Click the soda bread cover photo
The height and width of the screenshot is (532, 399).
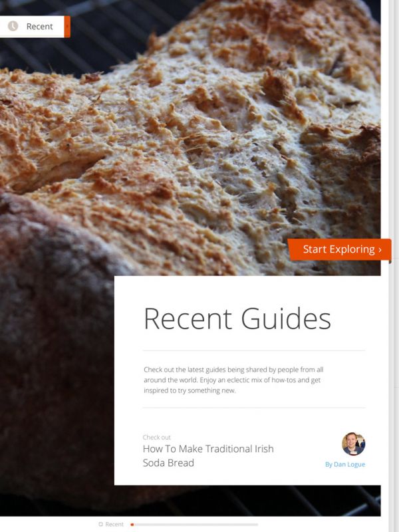[190, 136]
